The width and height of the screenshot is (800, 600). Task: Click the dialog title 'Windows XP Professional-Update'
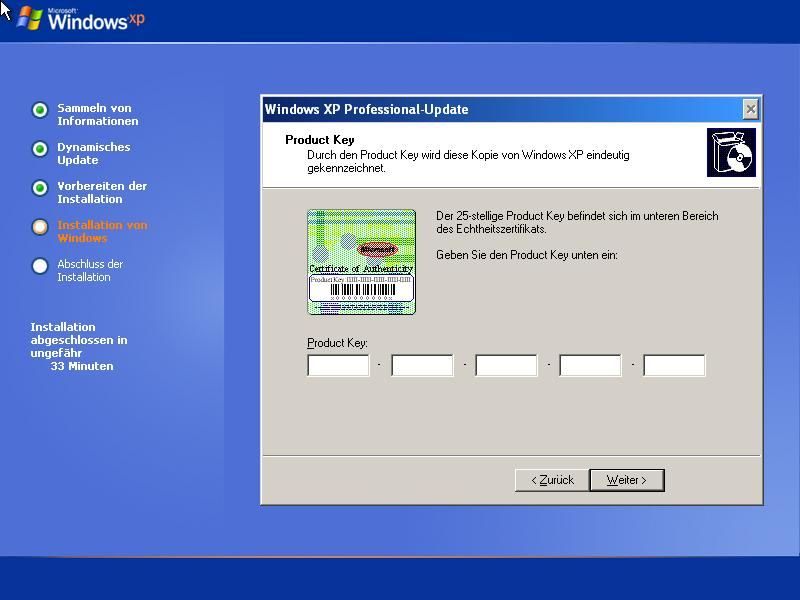[x=366, y=109]
